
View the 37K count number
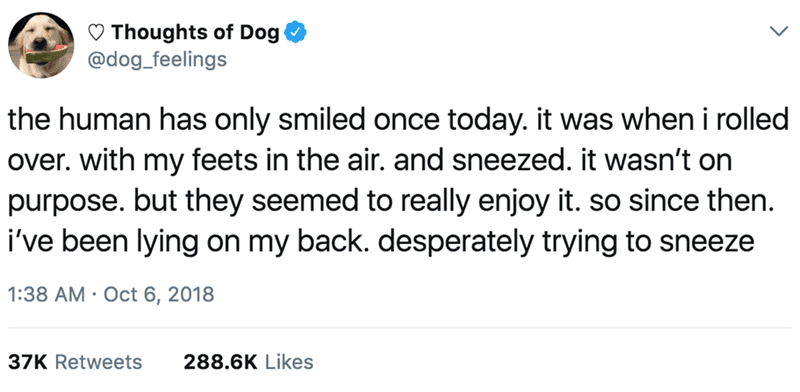(28, 362)
